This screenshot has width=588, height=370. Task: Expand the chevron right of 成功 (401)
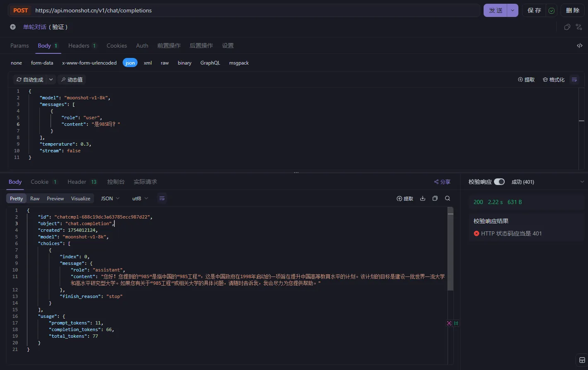click(582, 182)
